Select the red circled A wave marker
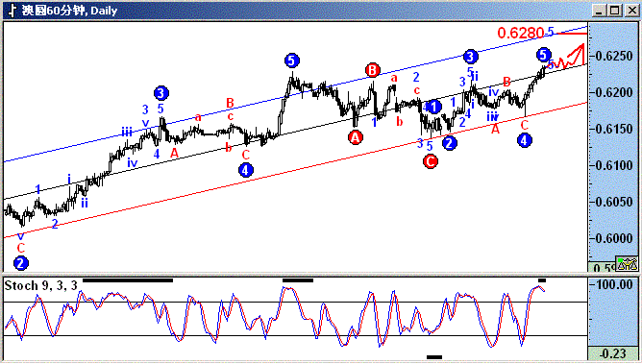This screenshot has height=364, width=642. [356, 137]
